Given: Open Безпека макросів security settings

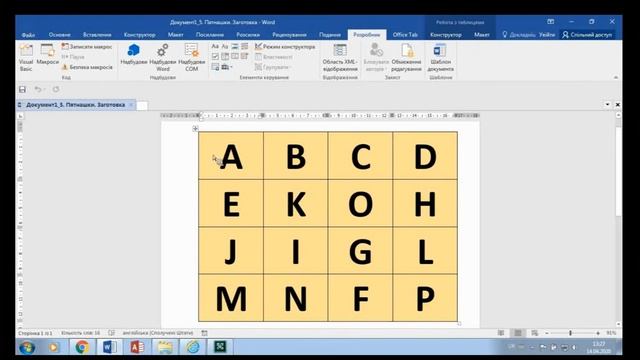Looking at the screenshot, I should [87, 67].
